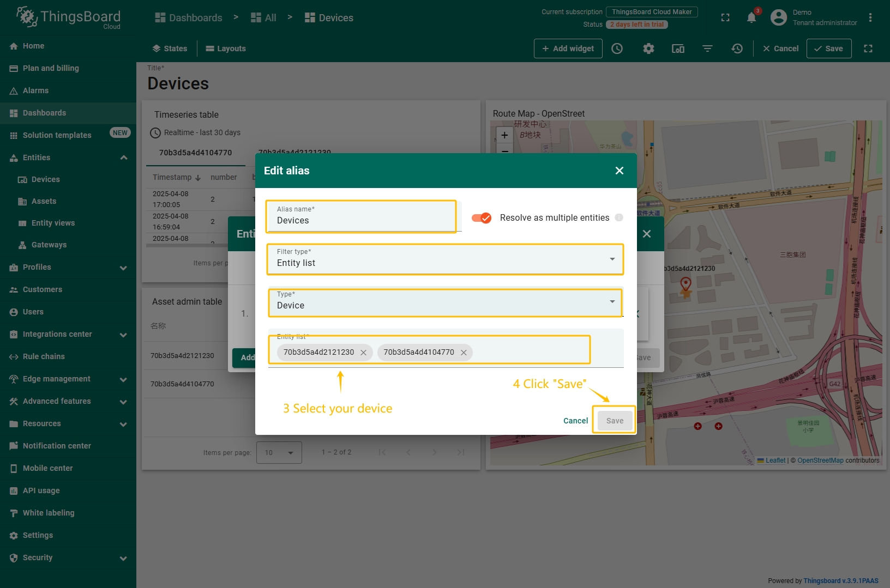Click the timewindow clock icon in toolbar
The image size is (890, 588).
point(617,49)
